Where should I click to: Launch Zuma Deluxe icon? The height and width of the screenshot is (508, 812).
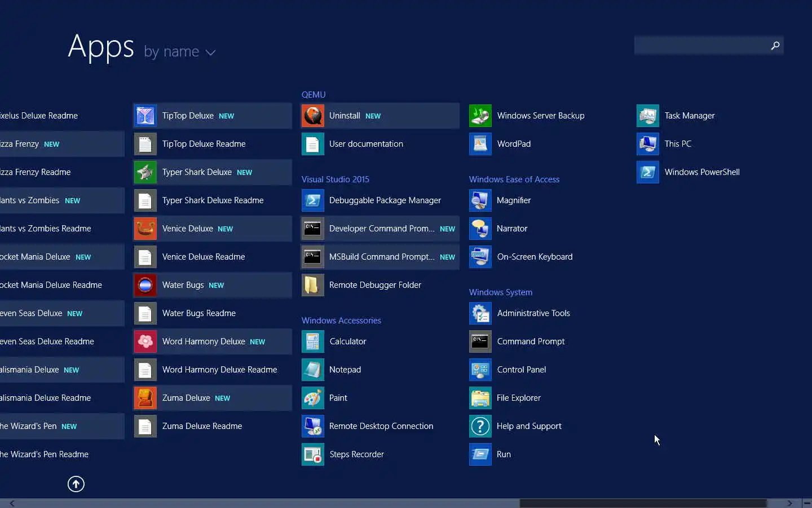145,398
